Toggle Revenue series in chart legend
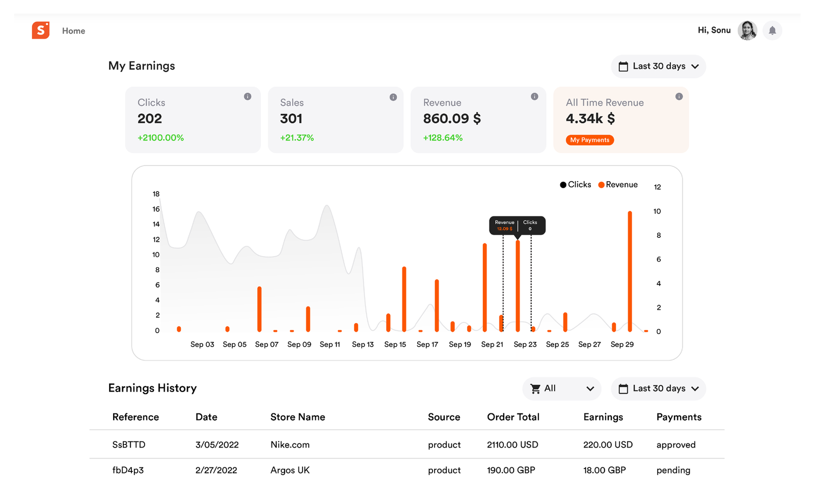Image resolution: width=815 pixels, height=504 pixels. 618,184
